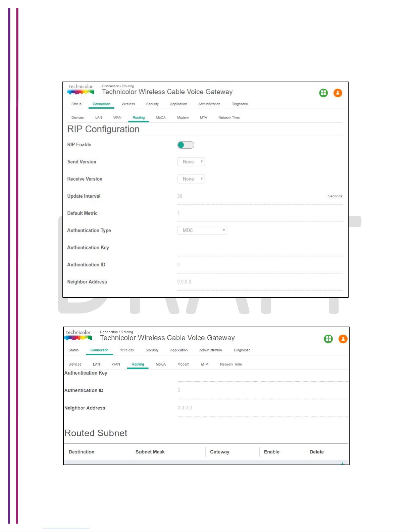
Task: Toggle the RIP Enable switch
Action: pos(186,145)
